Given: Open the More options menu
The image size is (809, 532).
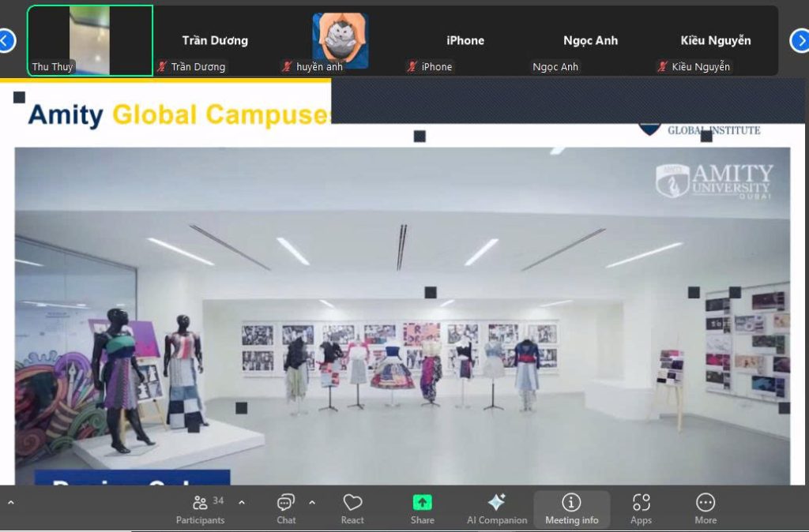Looking at the screenshot, I should point(706,509).
